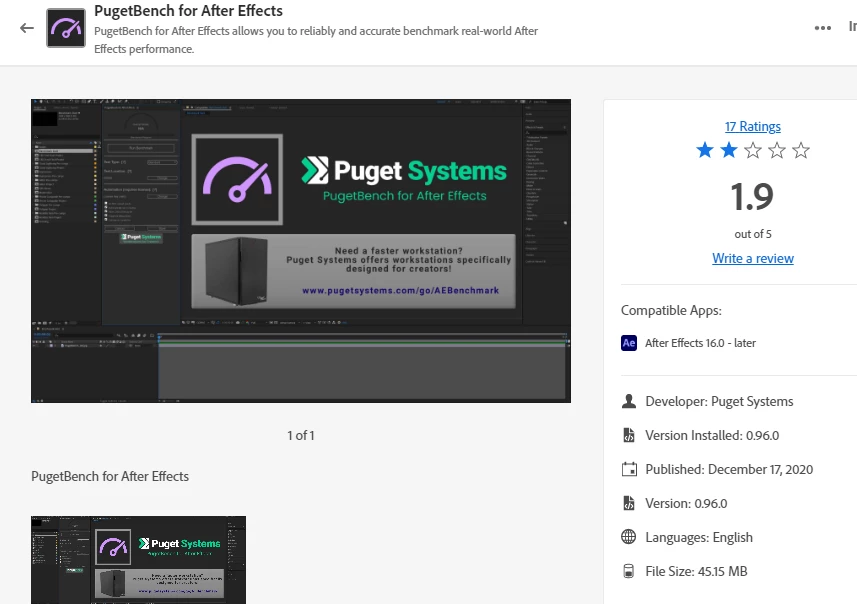
Task: Click the PugetBench for After Effects title
Action: point(189,11)
